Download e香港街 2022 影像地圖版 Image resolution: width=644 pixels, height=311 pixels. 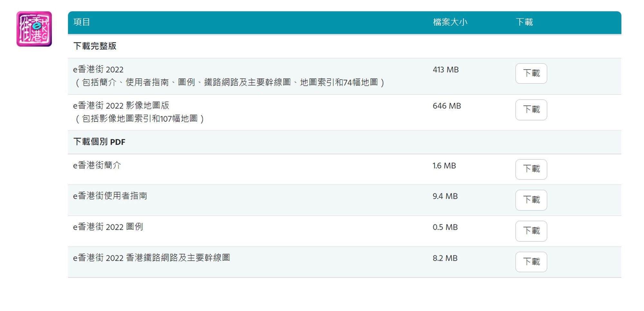click(x=531, y=110)
